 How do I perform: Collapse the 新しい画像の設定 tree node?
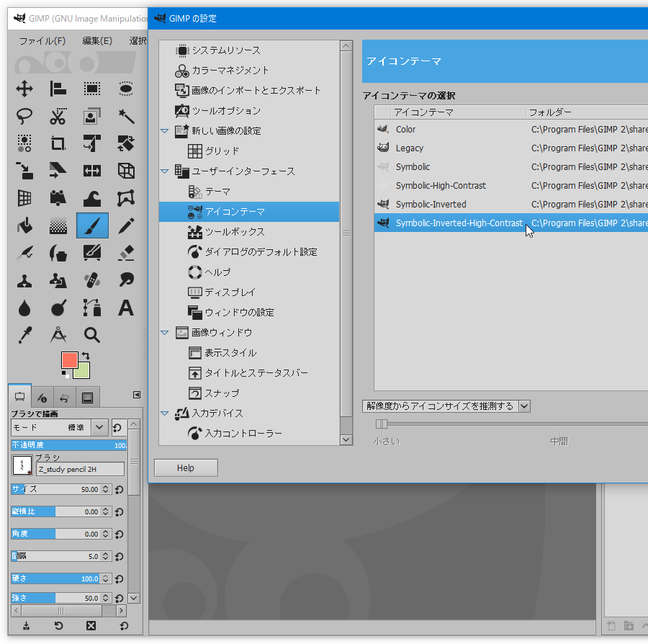(x=164, y=131)
